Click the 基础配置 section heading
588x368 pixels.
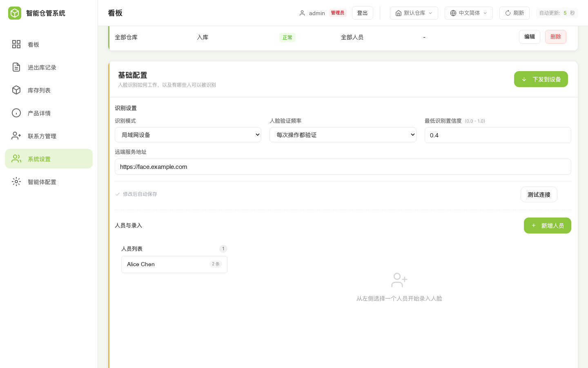[x=133, y=75]
